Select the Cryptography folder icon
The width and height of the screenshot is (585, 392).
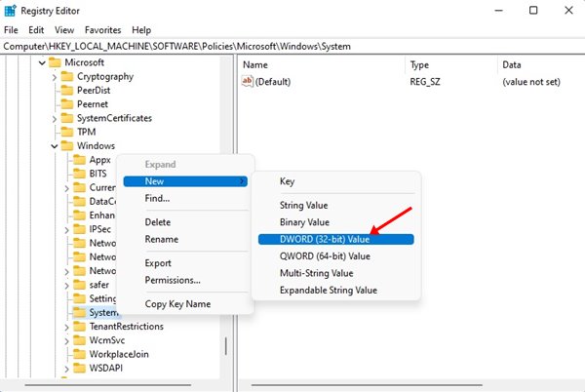pos(66,77)
